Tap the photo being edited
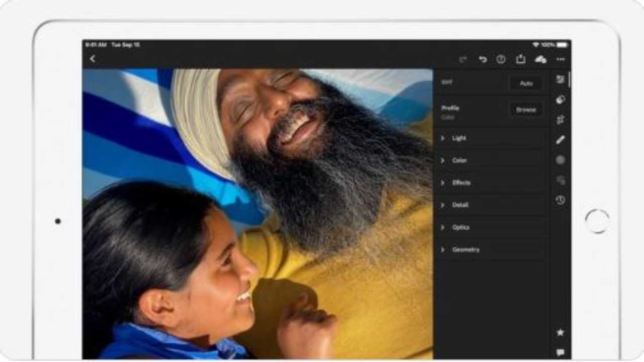Image resolution: width=644 pixels, height=362 pixels. (x=258, y=214)
